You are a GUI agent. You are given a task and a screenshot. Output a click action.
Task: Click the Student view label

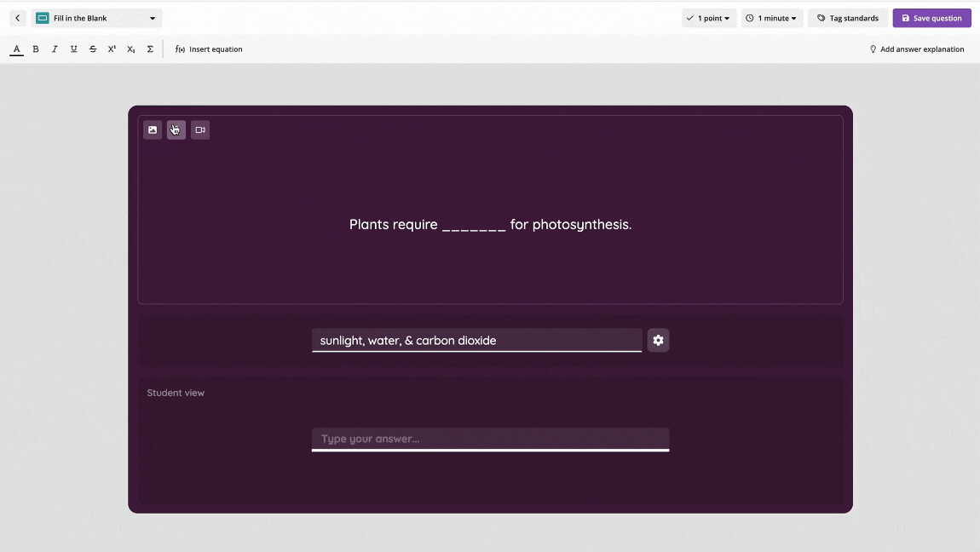[176, 393]
